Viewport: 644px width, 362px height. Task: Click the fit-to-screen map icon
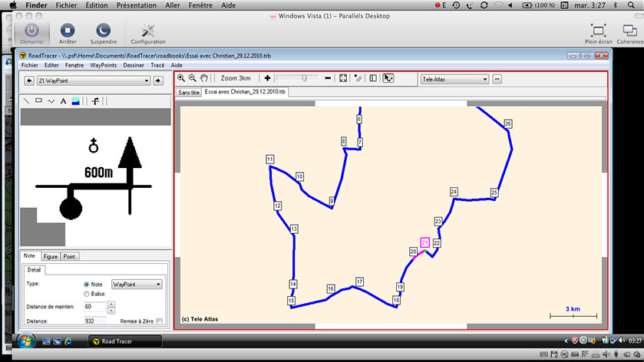[343, 78]
